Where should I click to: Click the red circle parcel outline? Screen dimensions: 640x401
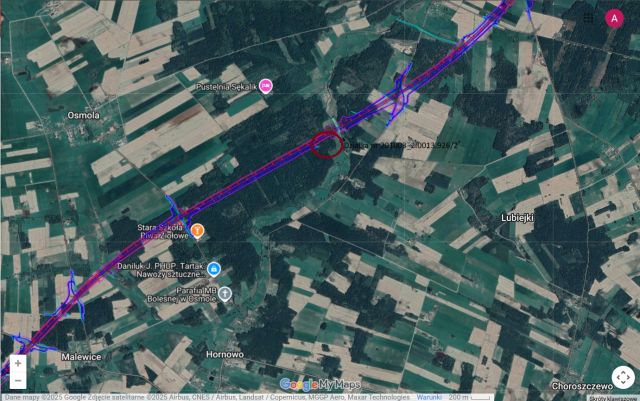(327, 144)
